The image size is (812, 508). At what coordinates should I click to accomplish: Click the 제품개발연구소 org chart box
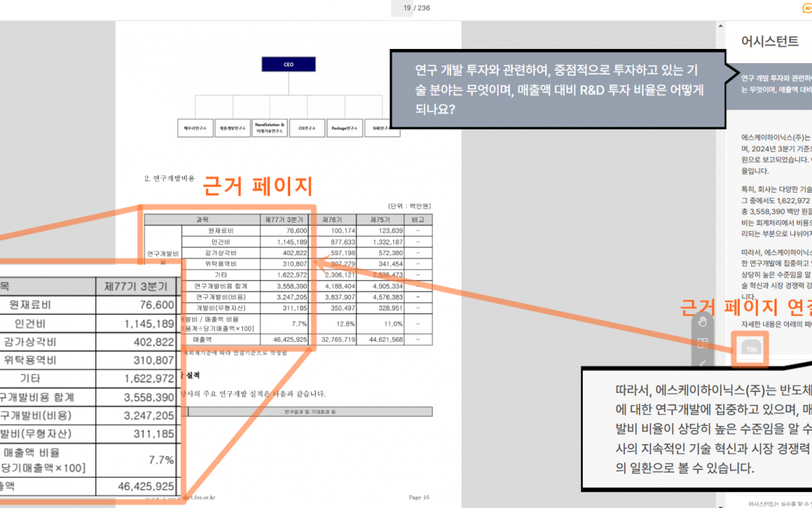tap(232, 128)
